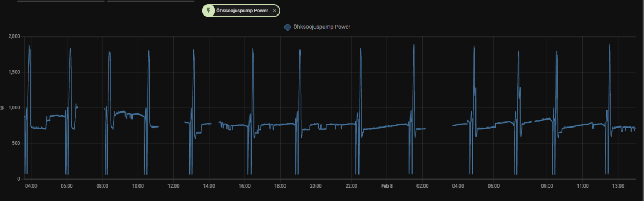Click the 22:00 time axis label
This screenshot has height=201, width=644.
(x=352, y=186)
